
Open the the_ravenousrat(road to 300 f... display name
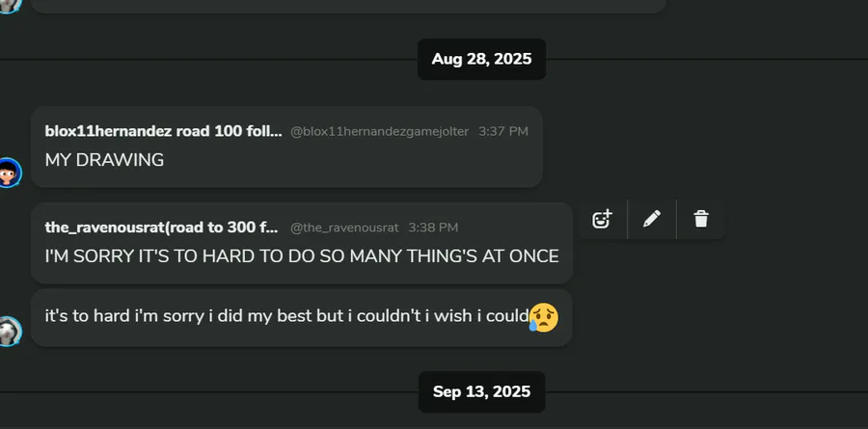(x=162, y=228)
